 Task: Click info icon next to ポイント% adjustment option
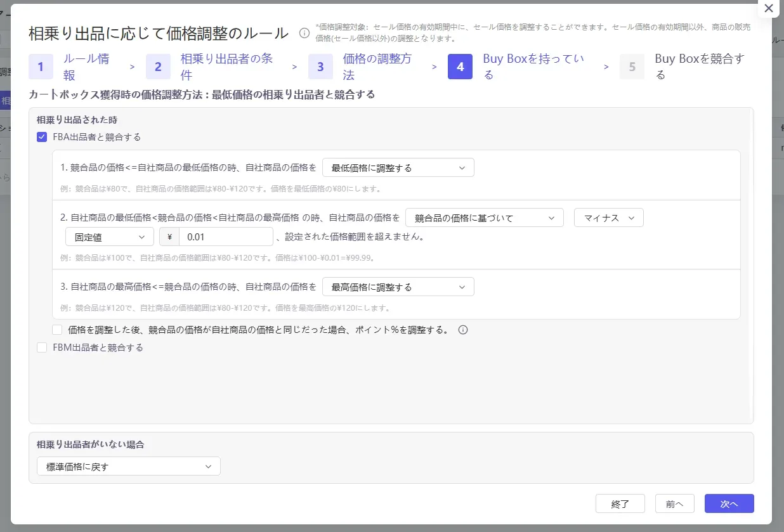[x=462, y=330]
